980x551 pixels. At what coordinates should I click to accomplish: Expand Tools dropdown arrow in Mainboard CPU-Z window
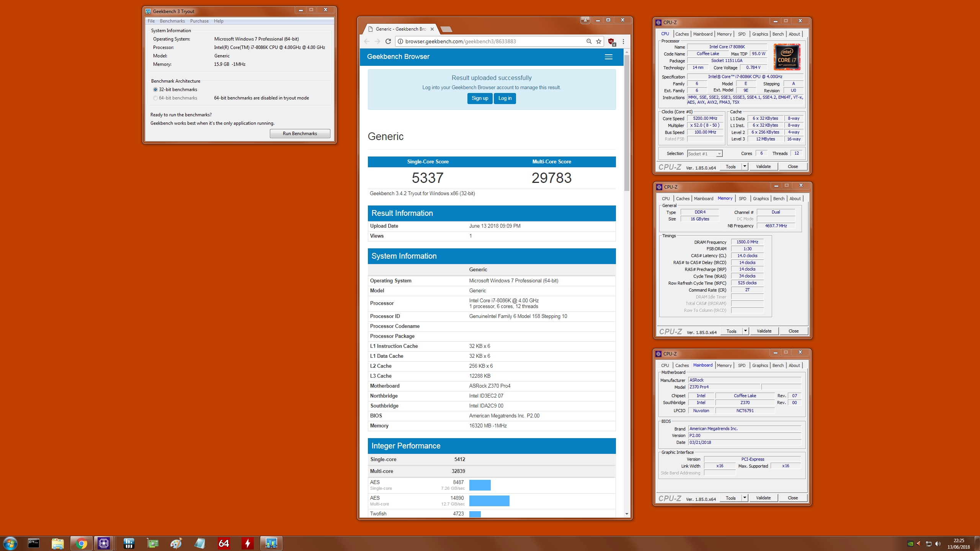point(745,498)
